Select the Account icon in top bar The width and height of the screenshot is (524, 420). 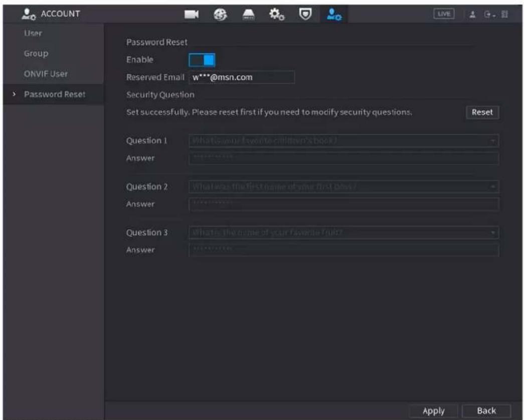pos(334,15)
